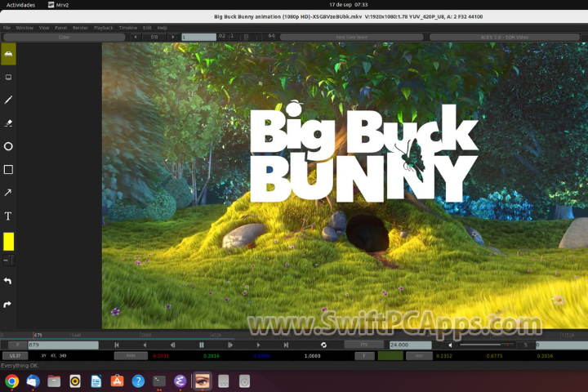
Task: Select the area selection tool
Action: [8, 78]
